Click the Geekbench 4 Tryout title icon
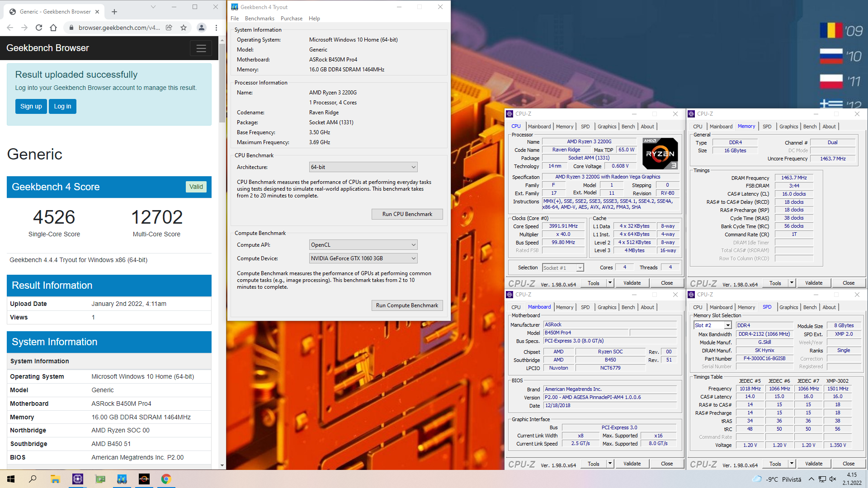 [x=235, y=7]
